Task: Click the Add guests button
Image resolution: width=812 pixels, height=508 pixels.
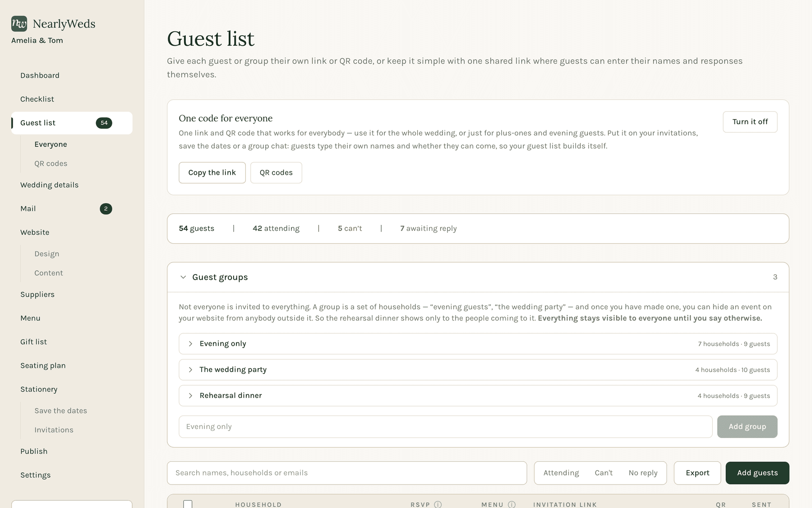Action: click(x=757, y=473)
